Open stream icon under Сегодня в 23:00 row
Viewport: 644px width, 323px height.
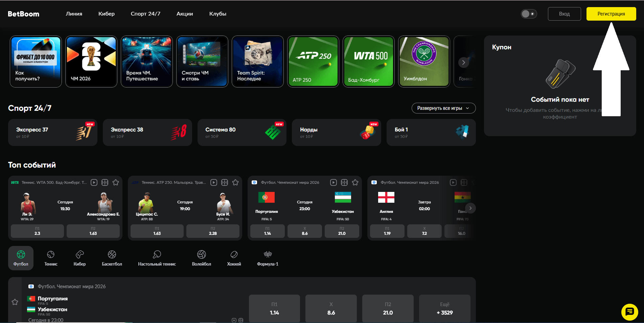[234, 320]
